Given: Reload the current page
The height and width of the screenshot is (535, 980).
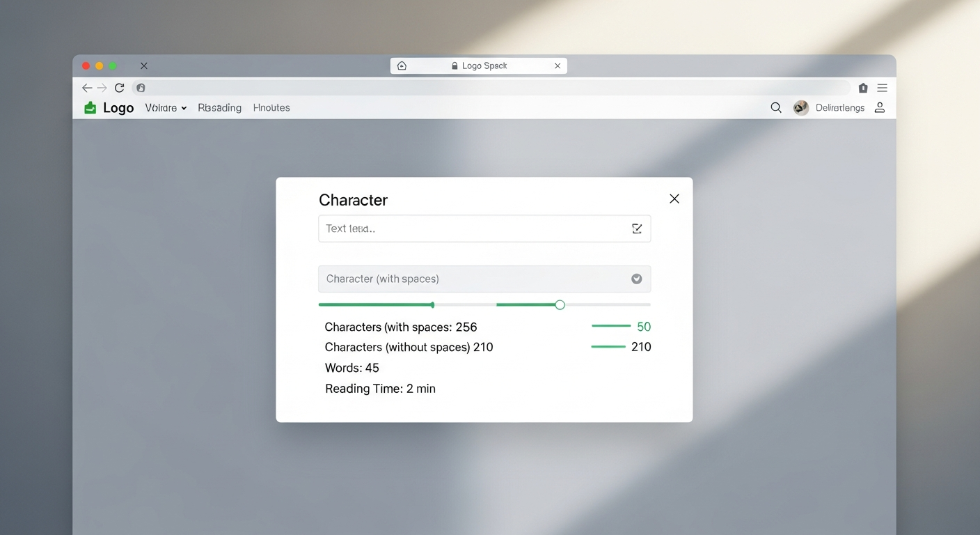Looking at the screenshot, I should click(120, 88).
